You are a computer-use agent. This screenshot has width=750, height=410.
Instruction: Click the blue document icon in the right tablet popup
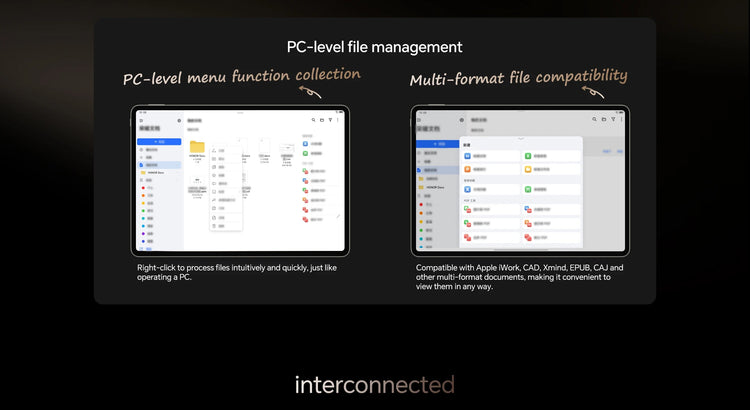466,156
